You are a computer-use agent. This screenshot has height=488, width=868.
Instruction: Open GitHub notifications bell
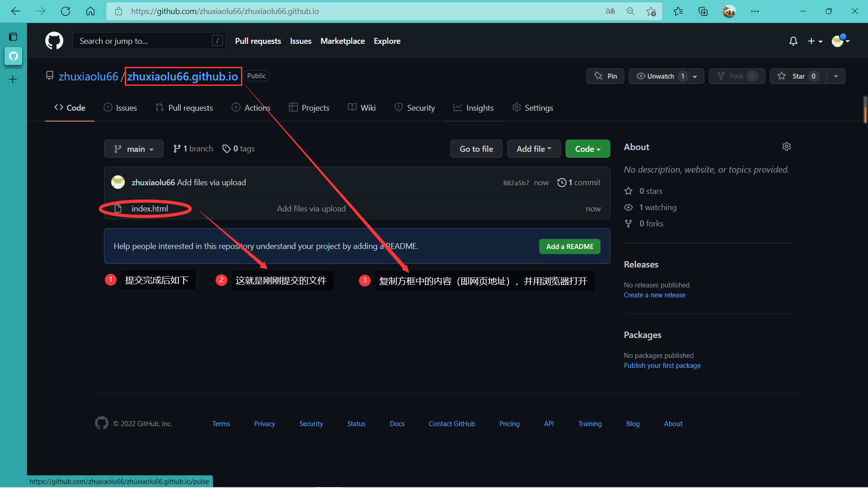[793, 41]
